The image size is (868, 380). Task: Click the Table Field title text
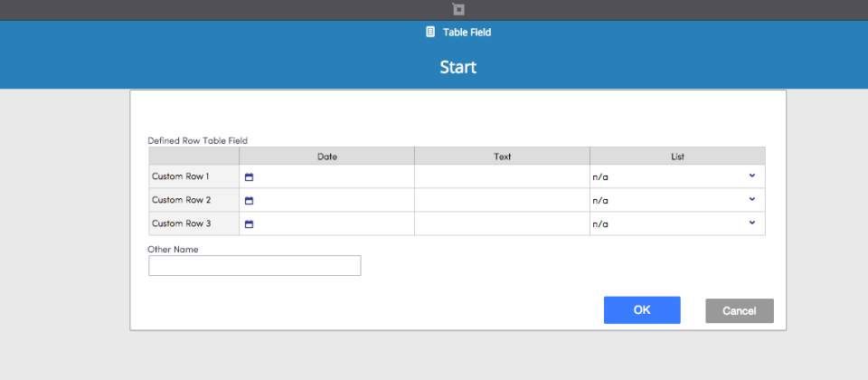point(467,33)
